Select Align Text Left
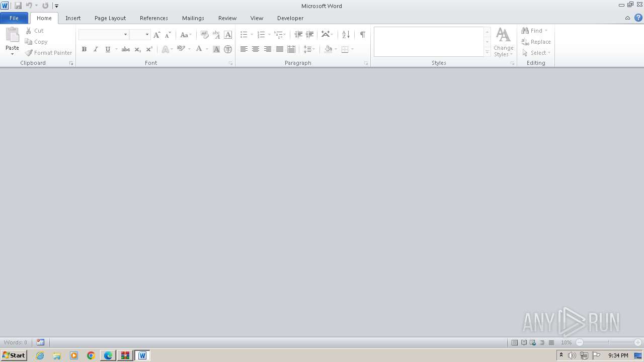Image resolution: width=644 pixels, height=362 pixels. (x=244, y=49)
